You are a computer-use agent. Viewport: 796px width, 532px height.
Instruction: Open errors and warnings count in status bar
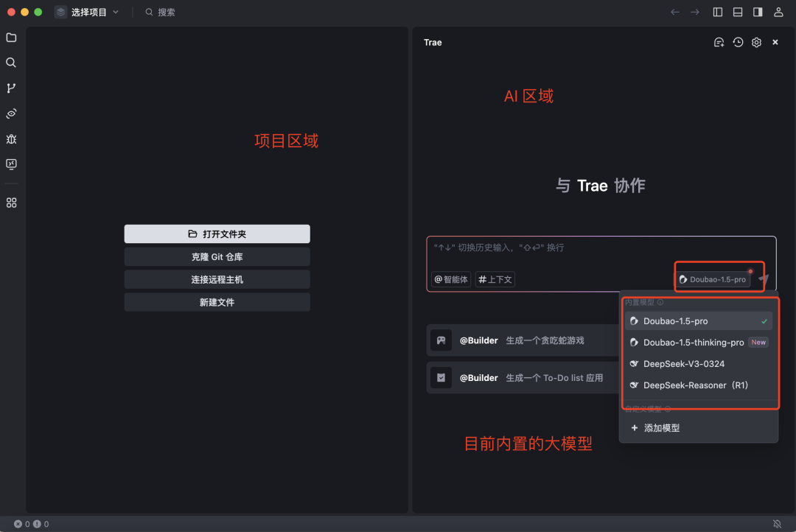pos(32,524)
